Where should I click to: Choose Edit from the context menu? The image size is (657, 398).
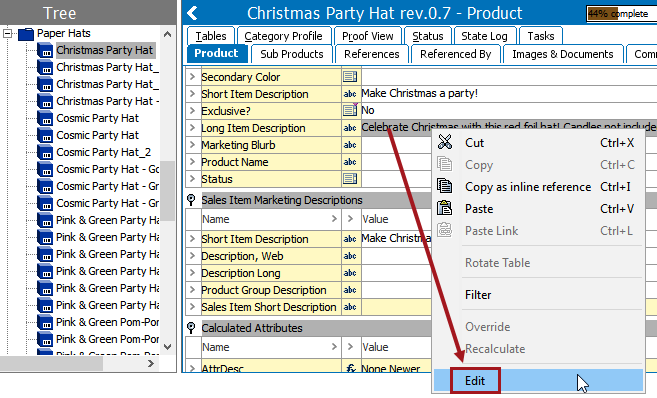click(538, 381)
